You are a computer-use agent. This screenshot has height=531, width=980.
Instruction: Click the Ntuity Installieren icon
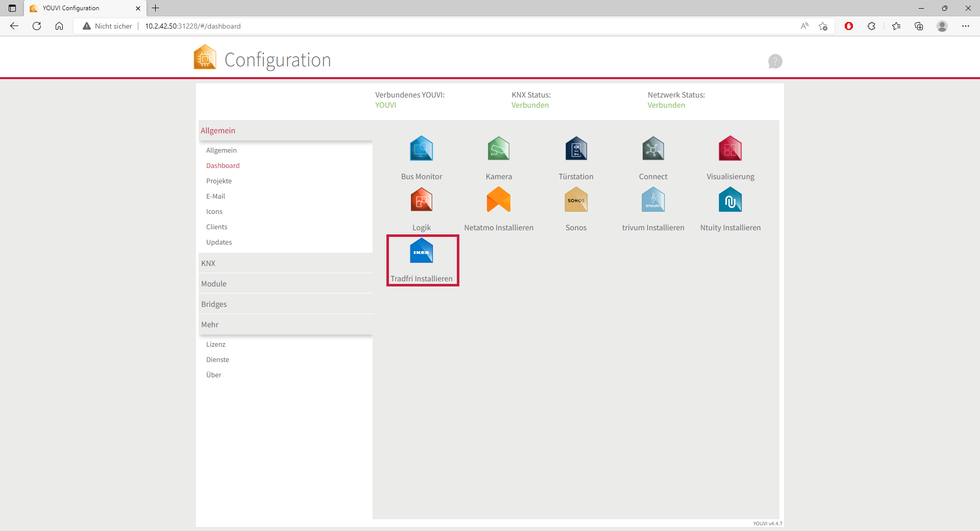point(730,200)
